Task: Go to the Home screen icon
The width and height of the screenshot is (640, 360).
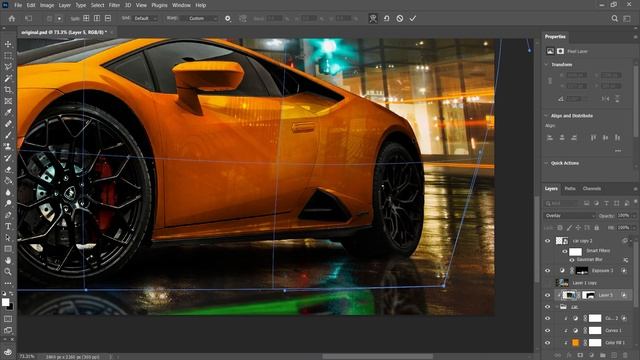Action: point(12,18)
